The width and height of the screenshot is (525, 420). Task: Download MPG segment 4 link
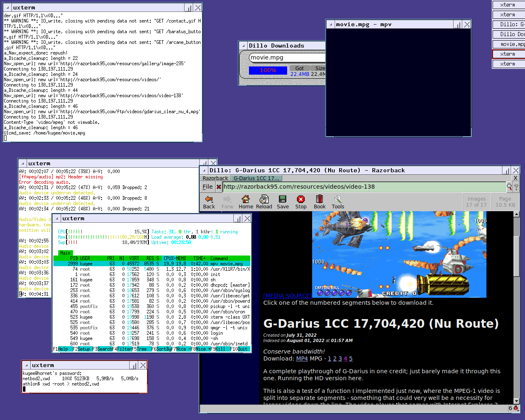(345, 359)
